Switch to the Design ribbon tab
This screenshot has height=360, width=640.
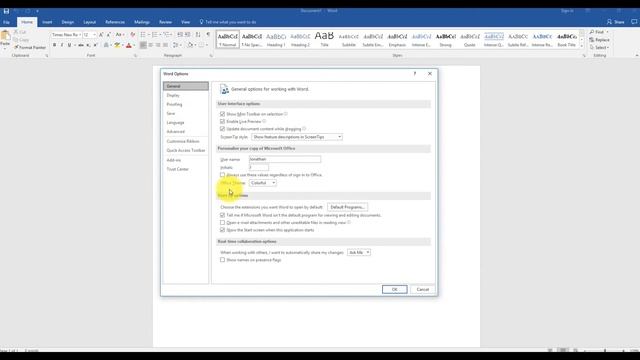pos(68,22)
